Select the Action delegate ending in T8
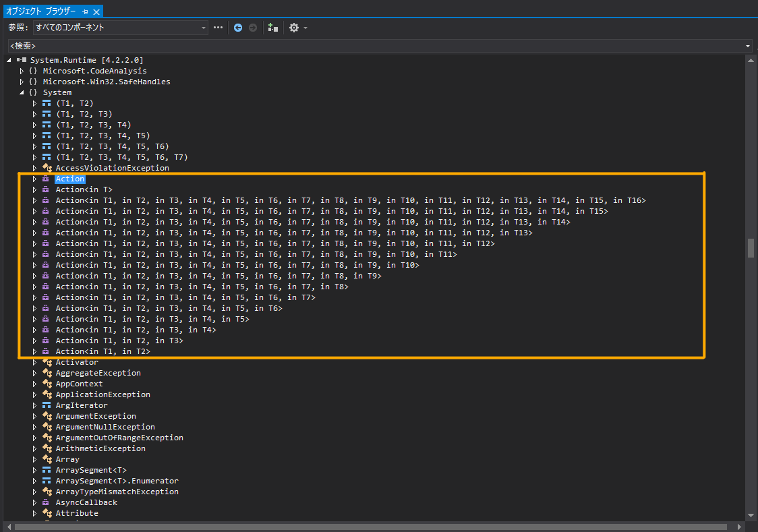The width and height of the screenshot is (758, 532). [202, 287]
